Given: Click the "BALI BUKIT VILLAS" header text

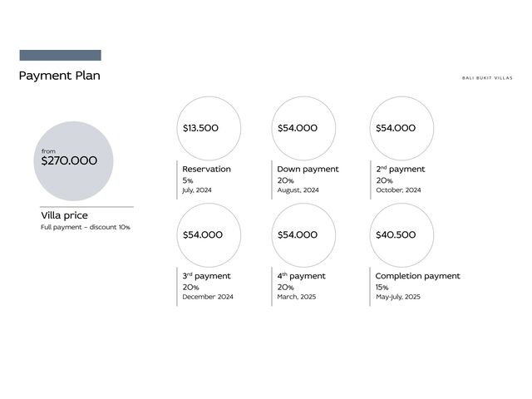Looking at the screenshot, I should coord(487,78).
